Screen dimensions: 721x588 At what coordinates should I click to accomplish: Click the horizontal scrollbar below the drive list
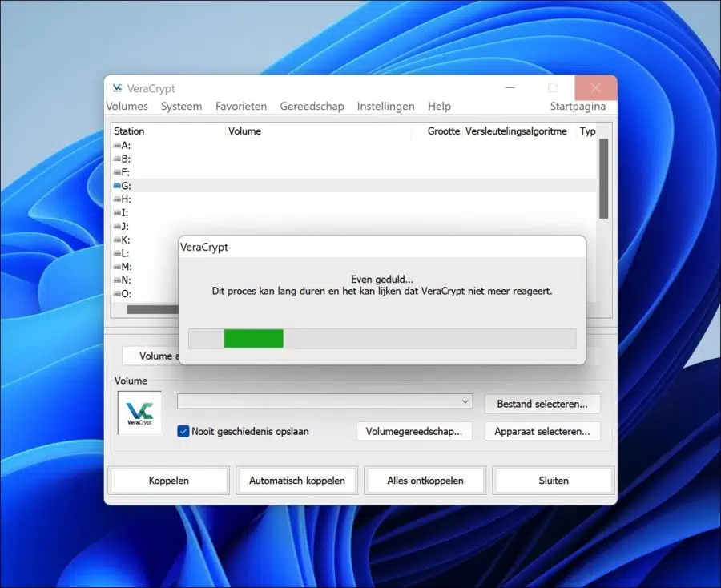click(153, 309)
